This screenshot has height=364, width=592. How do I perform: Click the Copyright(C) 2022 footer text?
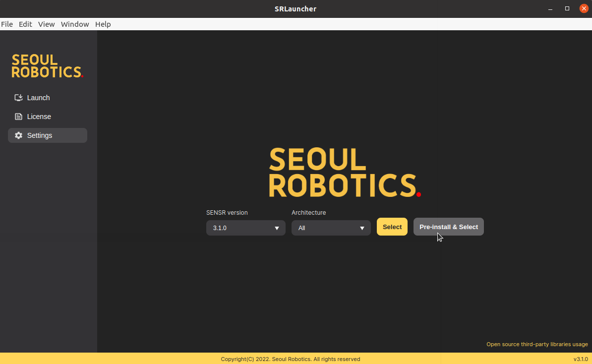click(291, 359)
